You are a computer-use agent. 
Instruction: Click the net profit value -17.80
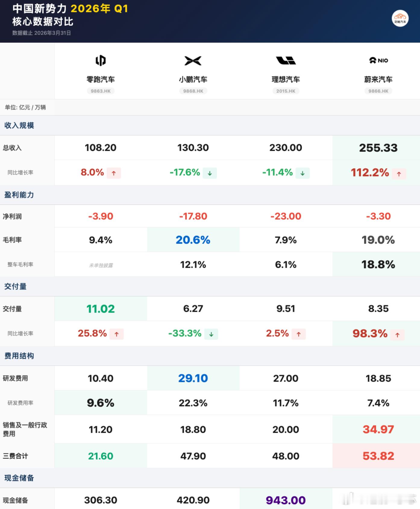coord(193,216)
